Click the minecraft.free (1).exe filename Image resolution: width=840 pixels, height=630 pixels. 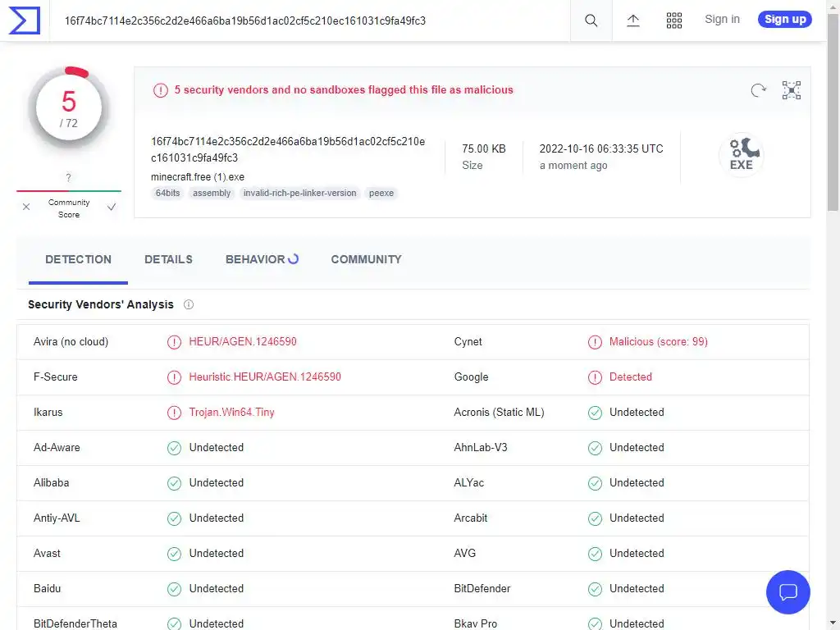[198, 177]
